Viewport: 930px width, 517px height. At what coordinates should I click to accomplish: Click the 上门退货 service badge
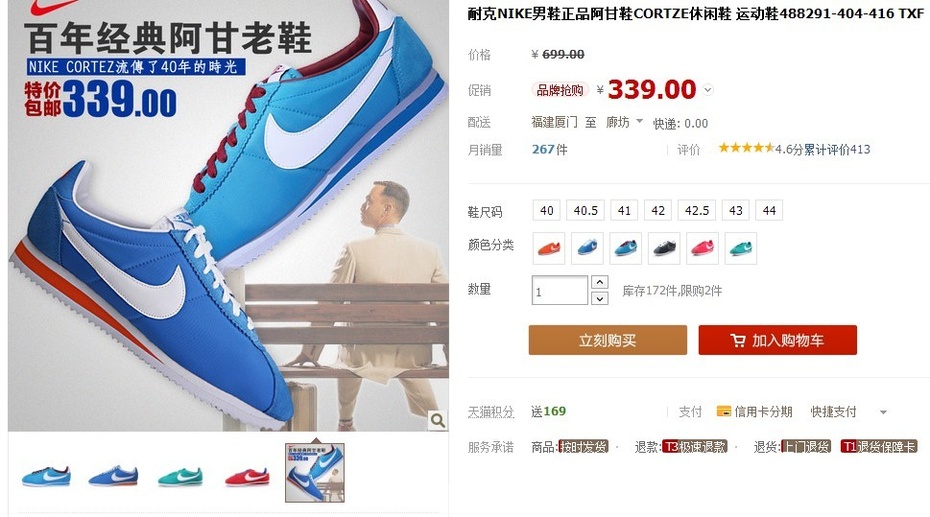805,446
